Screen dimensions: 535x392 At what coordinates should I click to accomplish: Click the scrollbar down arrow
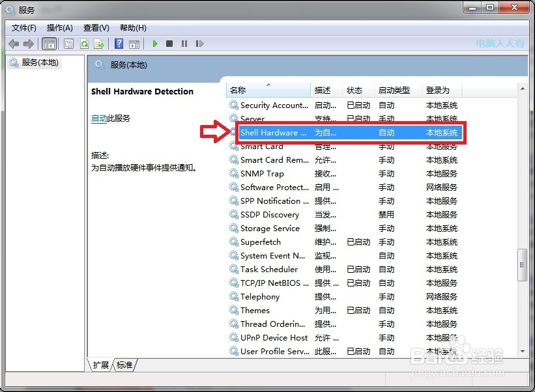[523, 352]
